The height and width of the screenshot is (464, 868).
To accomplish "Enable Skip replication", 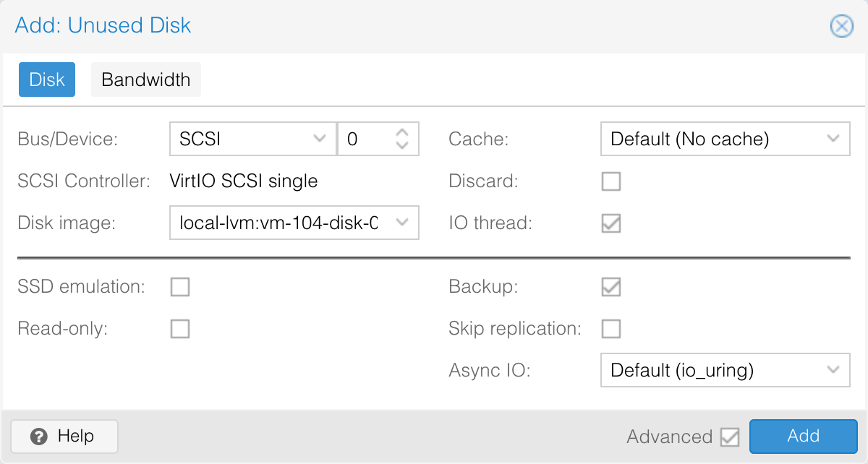I will (611, 330).
